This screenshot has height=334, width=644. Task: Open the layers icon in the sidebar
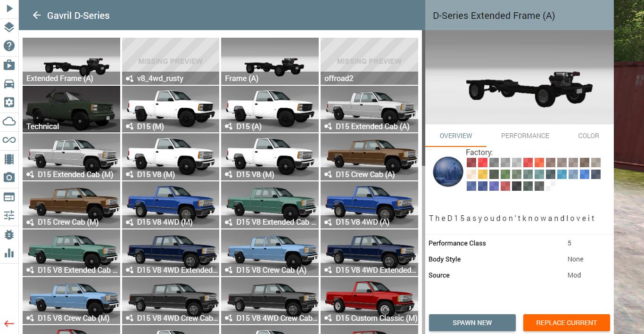9,27
